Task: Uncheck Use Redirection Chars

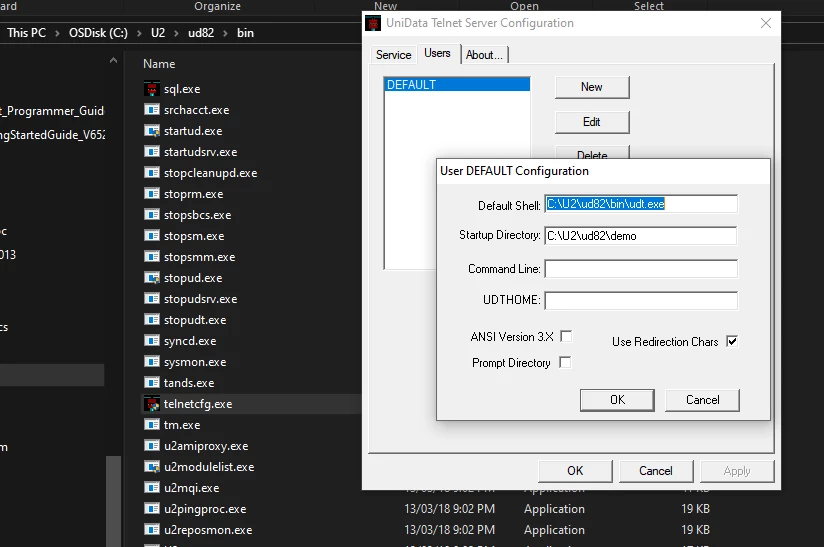Action: click(x=732, y=342)
